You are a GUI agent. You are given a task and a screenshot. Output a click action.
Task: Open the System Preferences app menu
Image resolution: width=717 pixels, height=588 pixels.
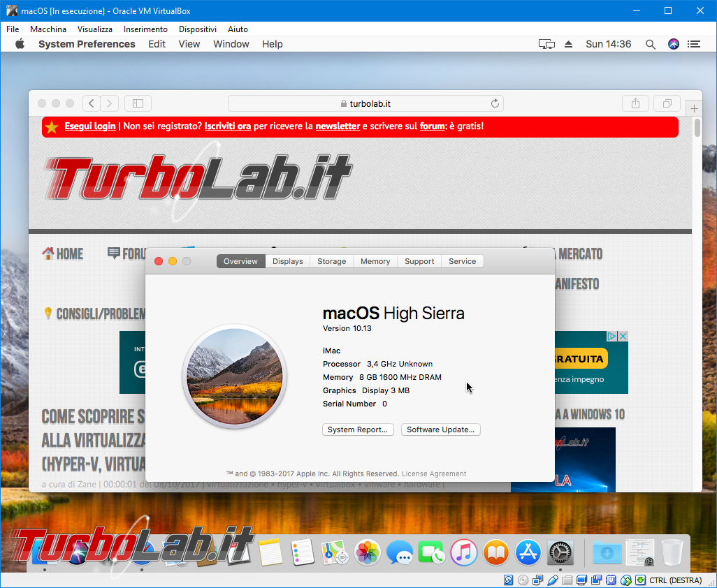[x=87, y=44]
